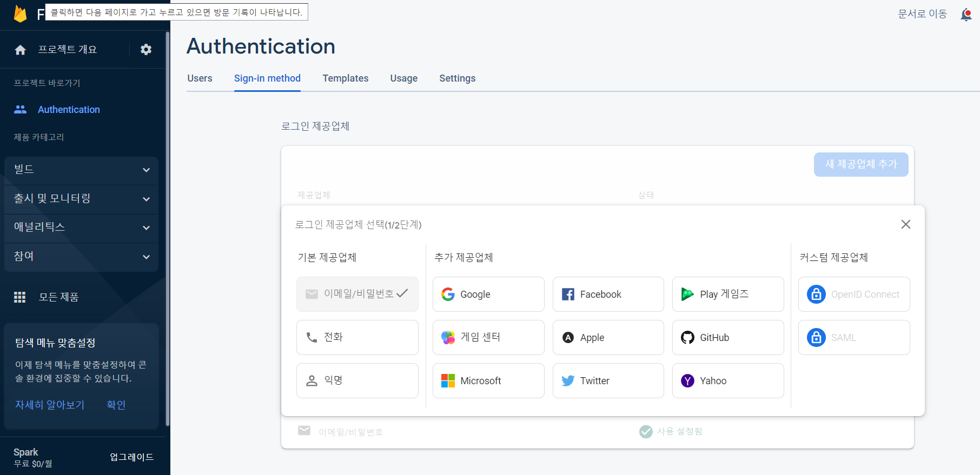Click the sidebar vertical scrollbar
This screenshot has height=475, width=980.
pyautogui.click(x=168, y=229)
